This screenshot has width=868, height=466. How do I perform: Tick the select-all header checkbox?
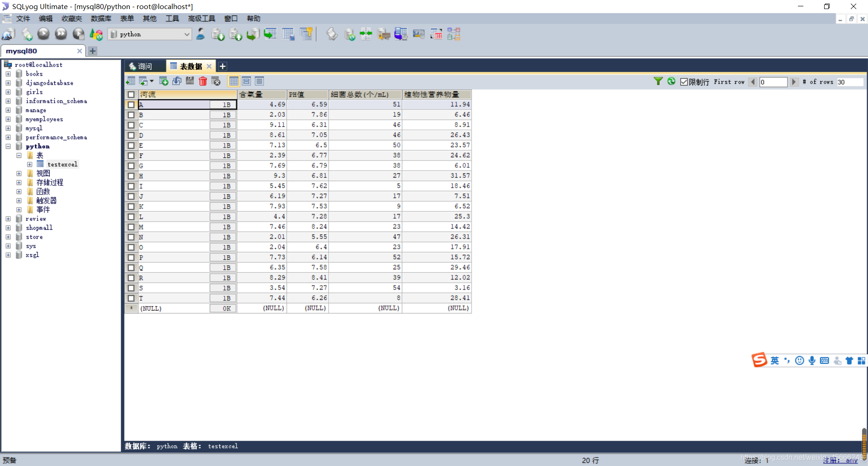pos(131,95)
